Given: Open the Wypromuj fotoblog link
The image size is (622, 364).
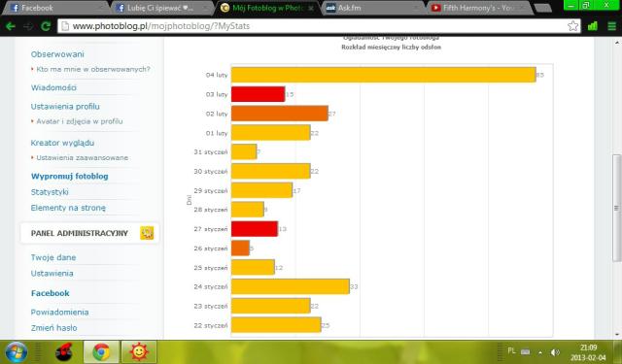Looking at the screenshot, I should (x=69, y=177).
